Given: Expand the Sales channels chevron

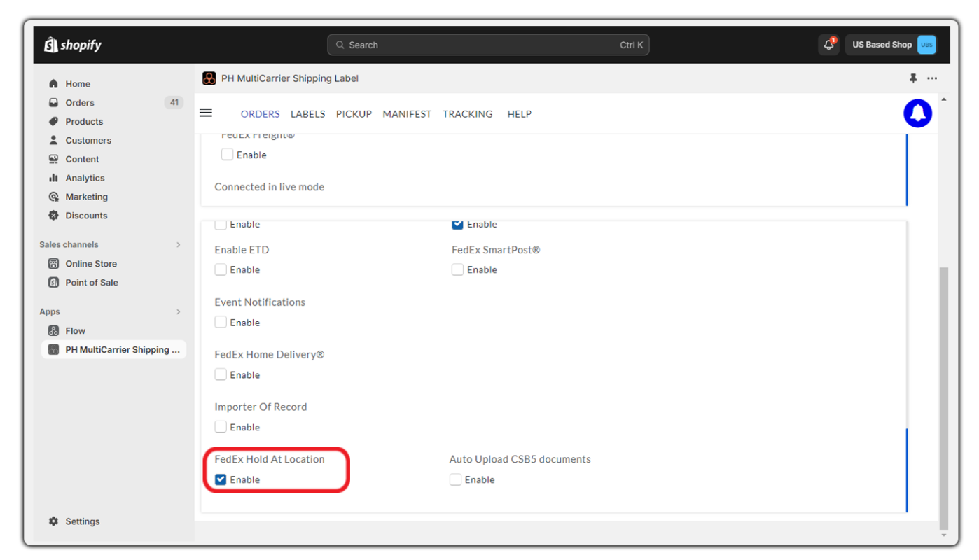Looking at the screenshot, I should point(178,245).
